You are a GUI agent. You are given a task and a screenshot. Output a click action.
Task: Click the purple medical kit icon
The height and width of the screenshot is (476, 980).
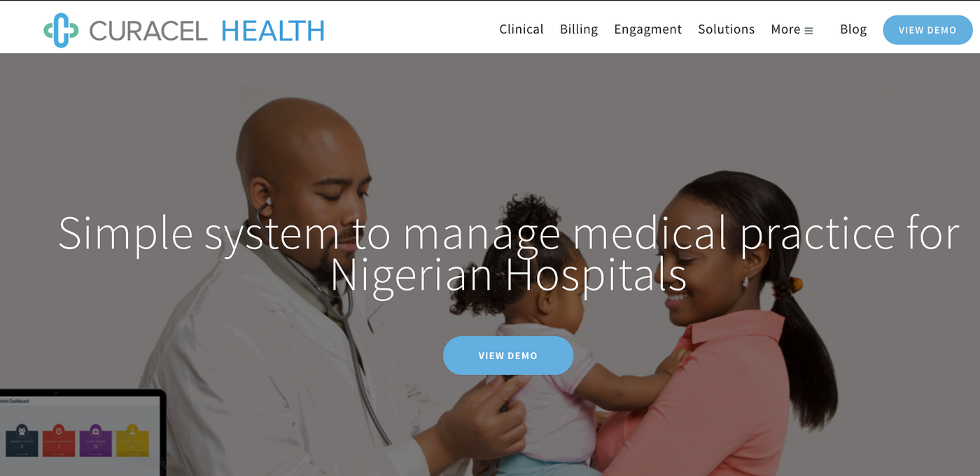pos(96,430)
